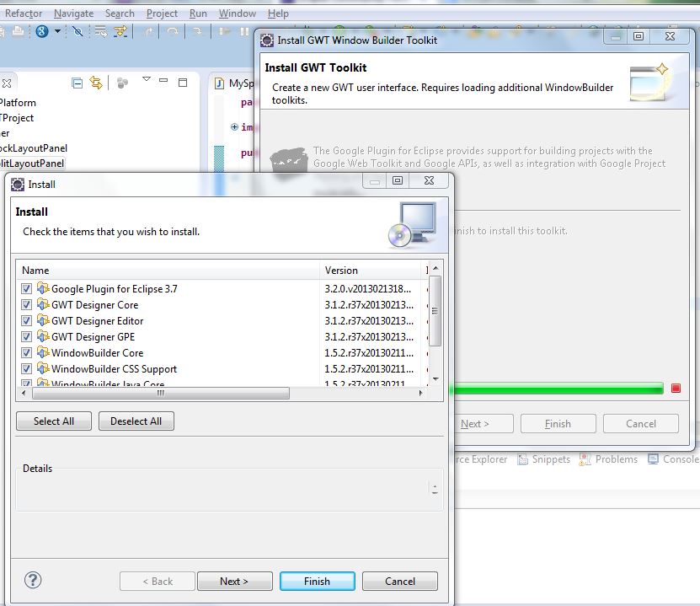This screenshot has width=700, height=606.
Task: Click Select All button
Action: (54, 421)
